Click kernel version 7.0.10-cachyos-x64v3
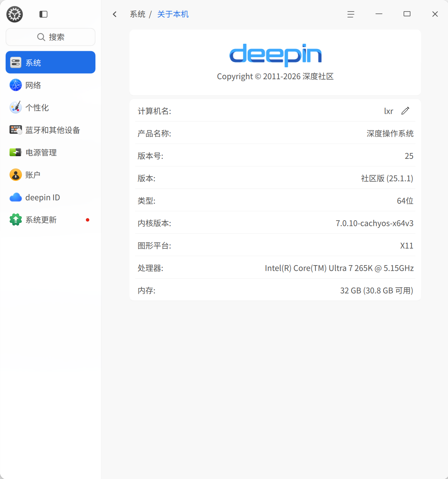448x479 pixels. (375, 223)
